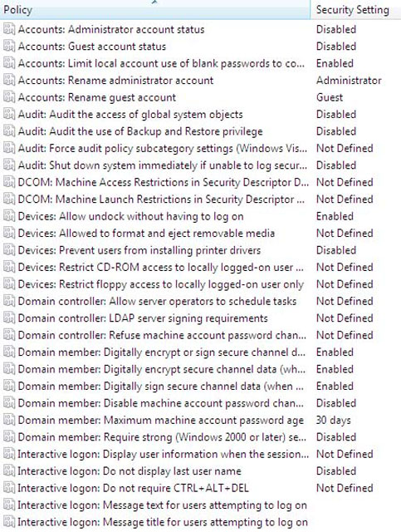Click icon next to Maximum machine account password age
This screenshot has height=532, width=401.
click(9, 420)
